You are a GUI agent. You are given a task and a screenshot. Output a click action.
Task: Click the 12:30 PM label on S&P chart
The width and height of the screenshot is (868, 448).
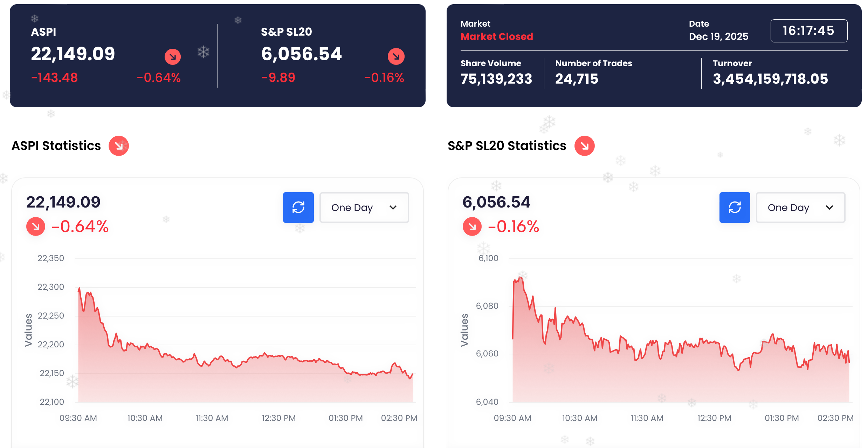(x=714, y=418)
